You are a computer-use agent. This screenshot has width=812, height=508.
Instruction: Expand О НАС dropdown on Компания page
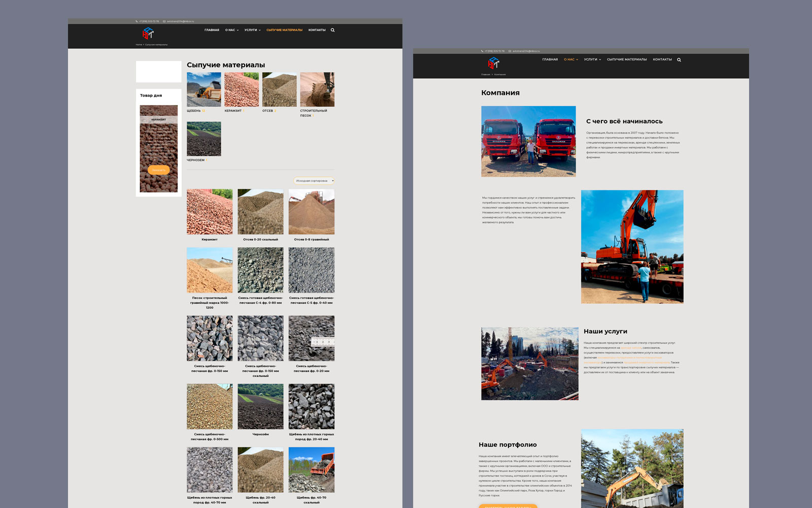click(x=571, y=59)
